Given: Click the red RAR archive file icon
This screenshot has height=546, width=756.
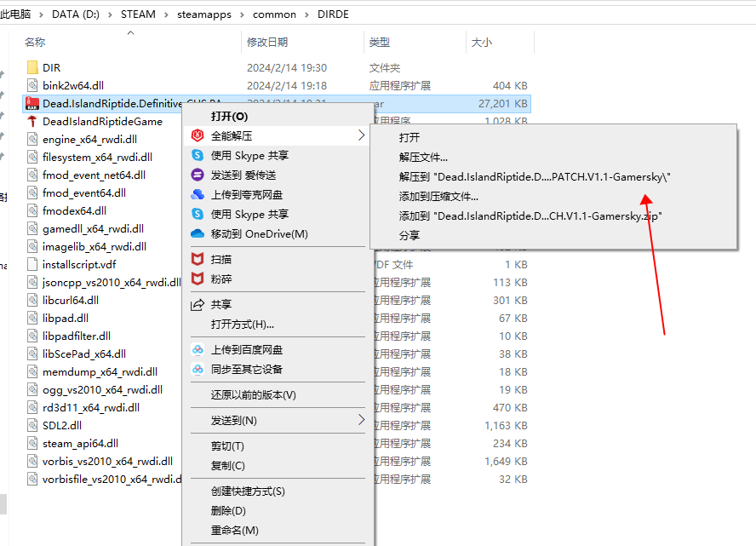Looking at the screenshot, I should 32,103.
